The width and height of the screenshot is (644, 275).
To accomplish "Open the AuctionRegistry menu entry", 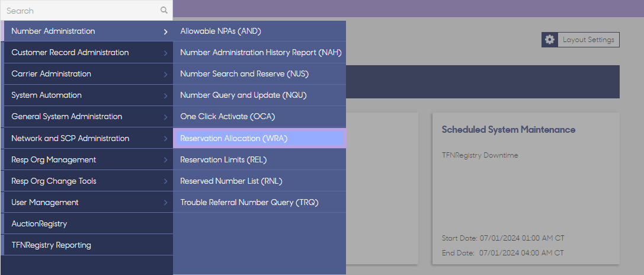I will pyautogui.click(x=86, y=223).
